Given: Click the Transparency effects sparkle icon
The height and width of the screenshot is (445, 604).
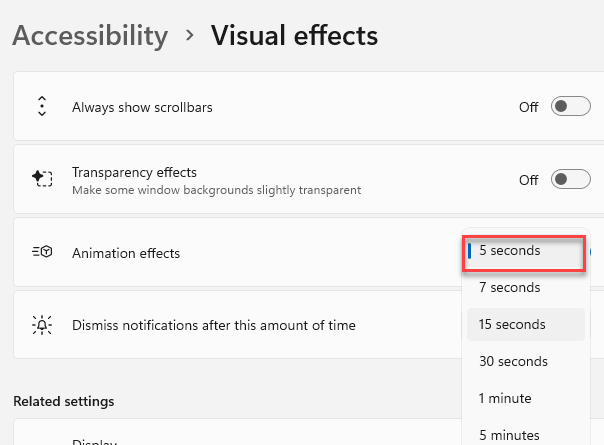Looking at the screenshot, I should click(42, 178).
